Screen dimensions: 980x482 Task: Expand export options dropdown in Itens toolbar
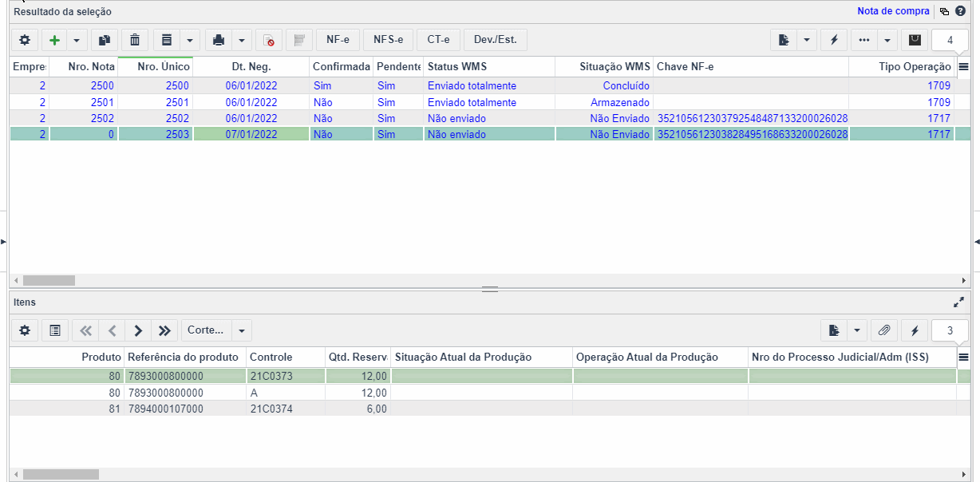[x=857, y=330]
